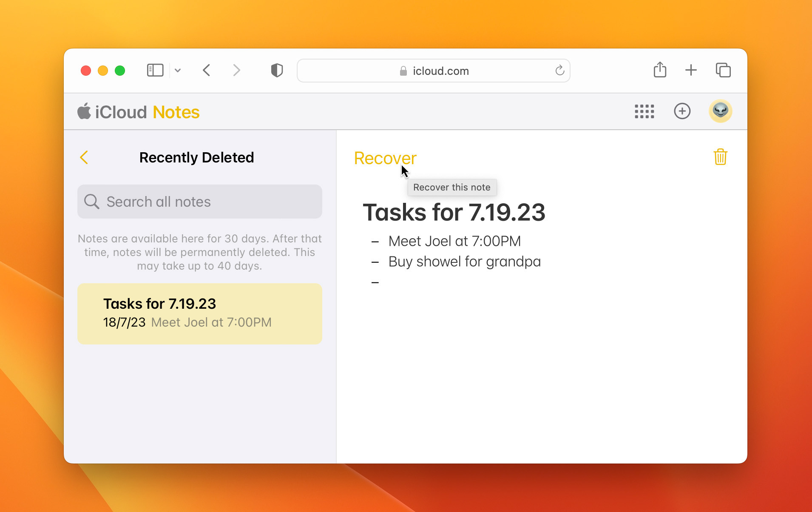Click the Recover button

(x=385, y=158)
